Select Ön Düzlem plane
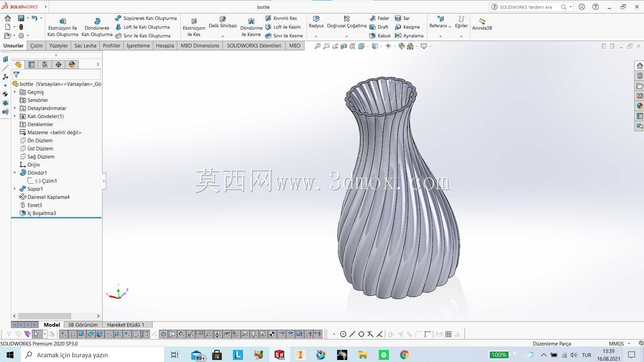This screenshot has height=362, width=644. [x=36, y=140]
